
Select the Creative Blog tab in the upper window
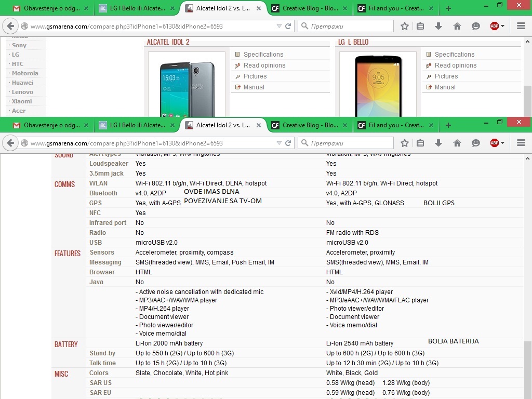pos(308,8)
